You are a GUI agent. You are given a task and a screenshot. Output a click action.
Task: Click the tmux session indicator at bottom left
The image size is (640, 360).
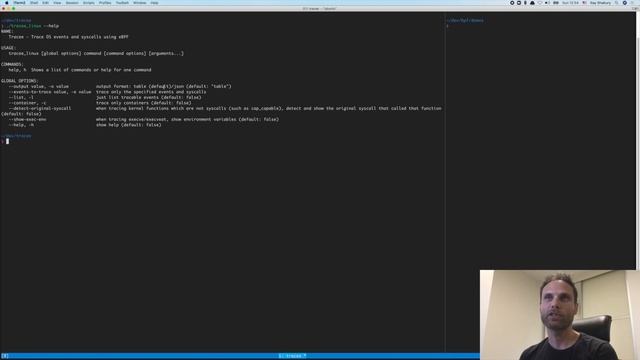(5, 356)
